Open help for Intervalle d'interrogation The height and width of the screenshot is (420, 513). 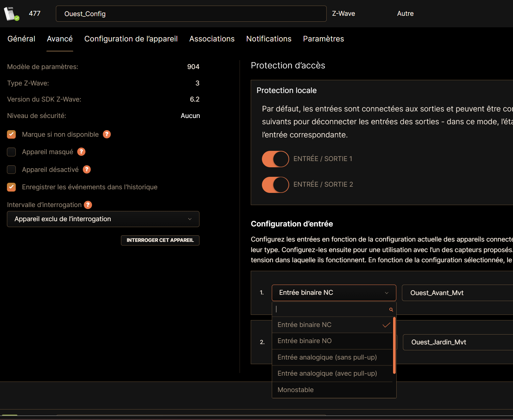[x=88, y=205]
